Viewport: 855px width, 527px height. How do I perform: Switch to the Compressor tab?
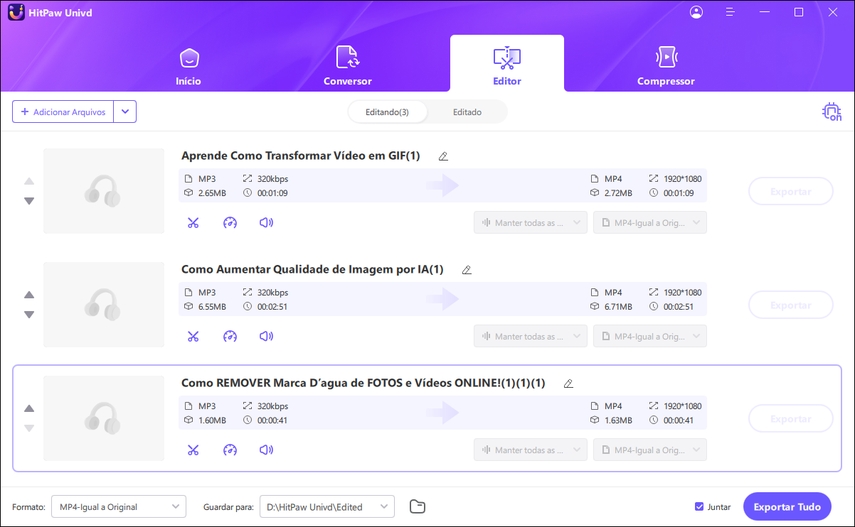tap(666, 67)
